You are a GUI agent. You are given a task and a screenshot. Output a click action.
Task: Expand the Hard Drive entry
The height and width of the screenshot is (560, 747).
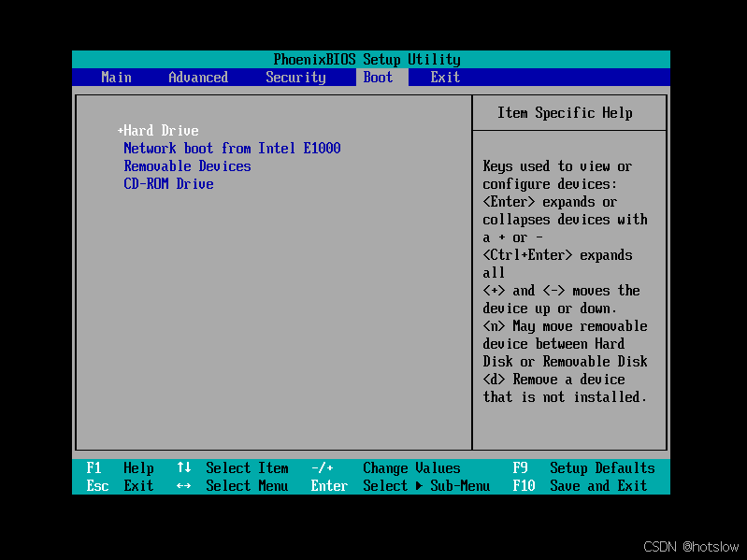click(158, 131)
